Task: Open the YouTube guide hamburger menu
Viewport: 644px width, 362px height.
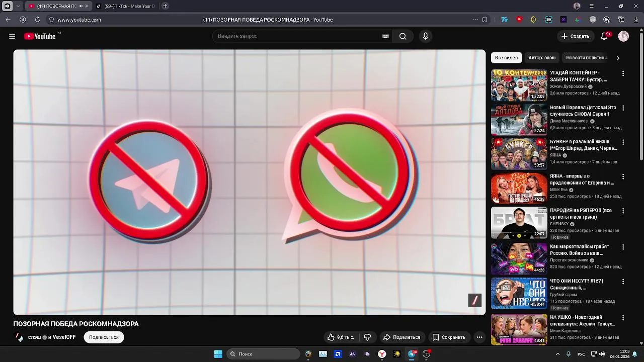Action: point(12,36)
